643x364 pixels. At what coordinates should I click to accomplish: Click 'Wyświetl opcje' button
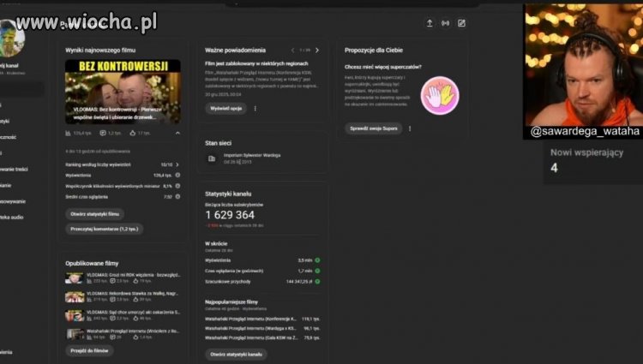click(226, 109)
